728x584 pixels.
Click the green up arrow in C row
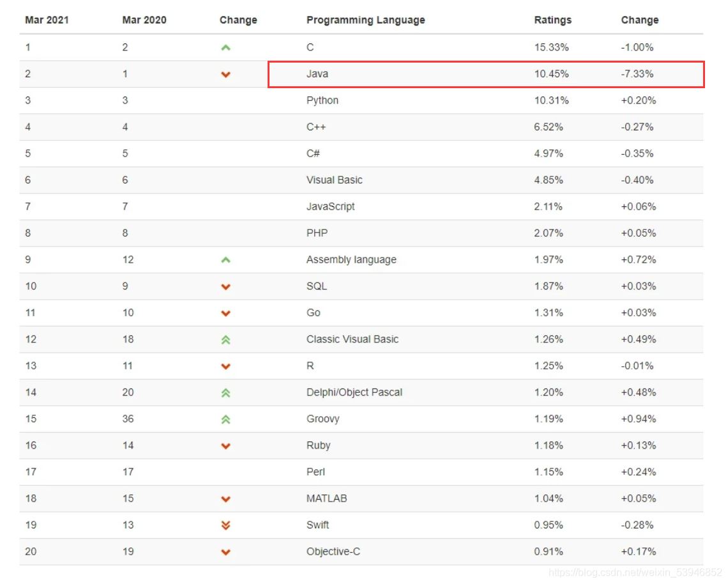(x=225, y=47)
